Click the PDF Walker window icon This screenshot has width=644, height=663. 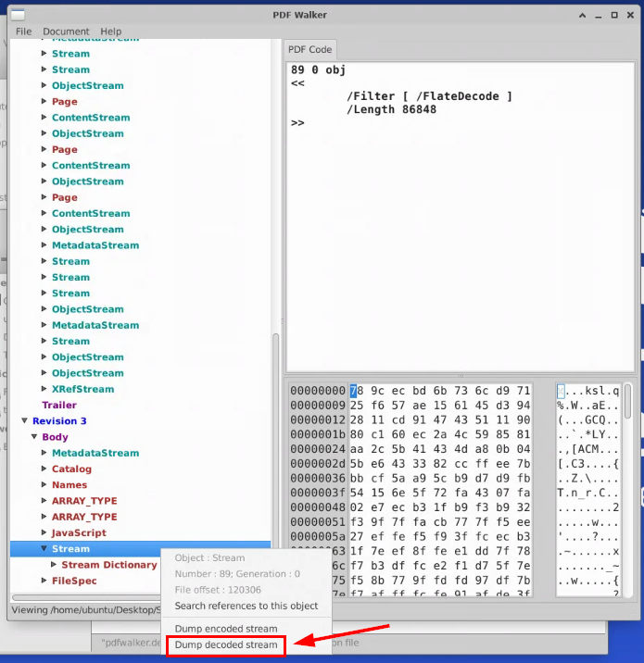[18, 15]
